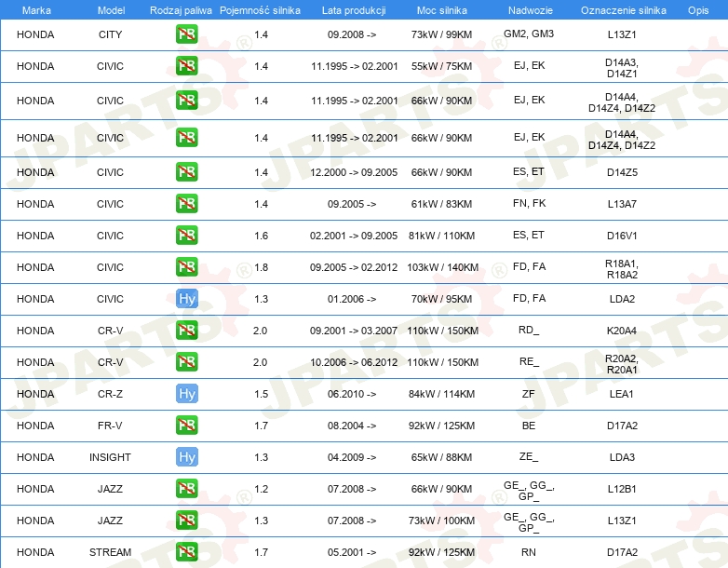Select engine code LEA1
This screenshot has width=728, height=568.
coord(622,394)
